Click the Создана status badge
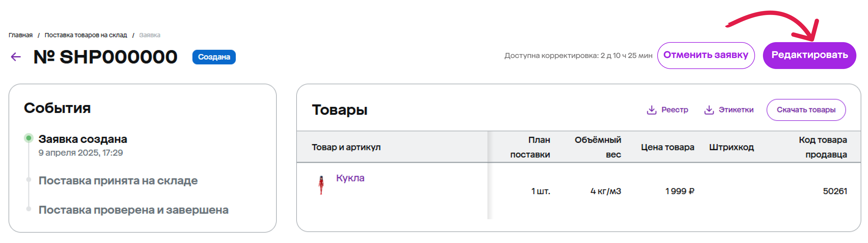868x243 pixels. click(213, 57)
